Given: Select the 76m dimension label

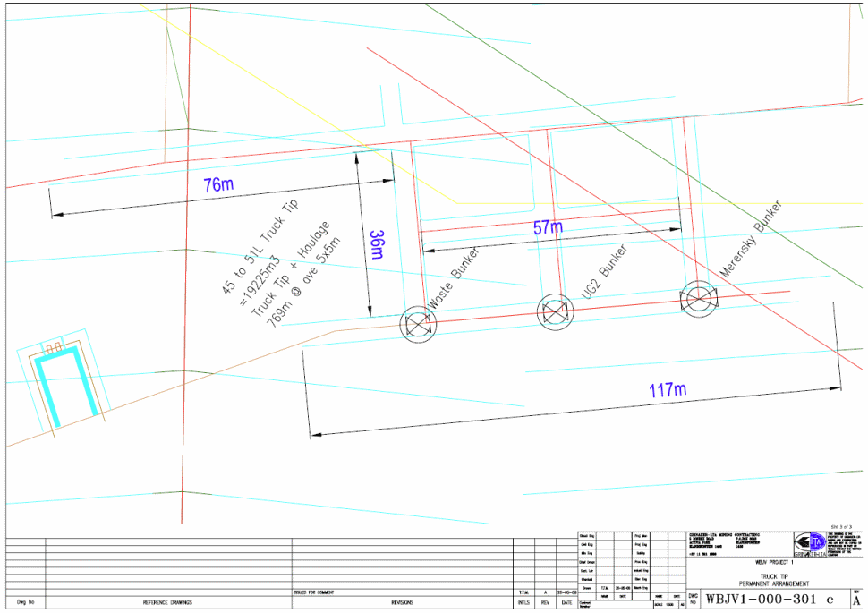Looking at the screenshot, I should [217, 186].
